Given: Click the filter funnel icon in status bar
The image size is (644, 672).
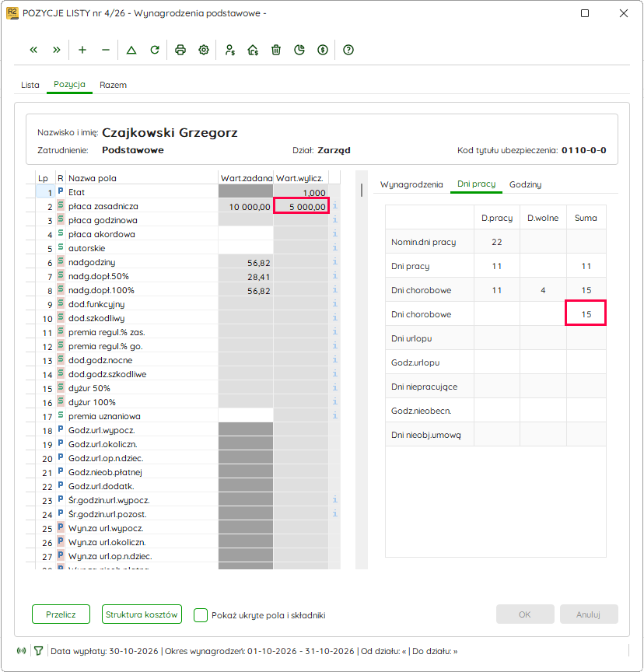Looking at the screenshot, I should click(39, 651).
